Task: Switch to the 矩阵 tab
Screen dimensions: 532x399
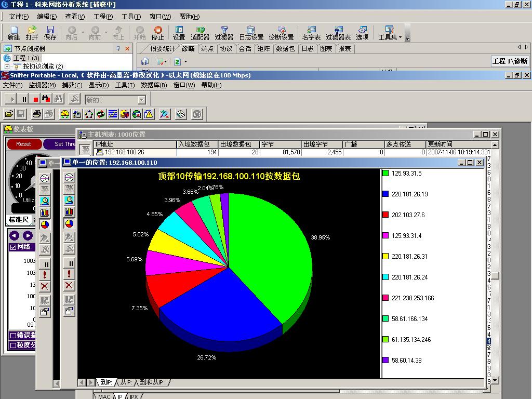Action: 264,49
